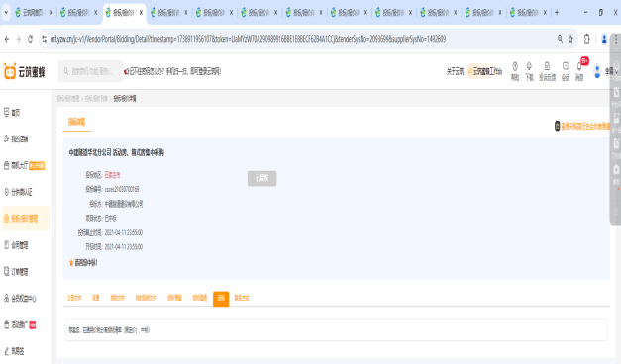Open the 公告文件 tab
621x364 pixels.
pos(74,298)
